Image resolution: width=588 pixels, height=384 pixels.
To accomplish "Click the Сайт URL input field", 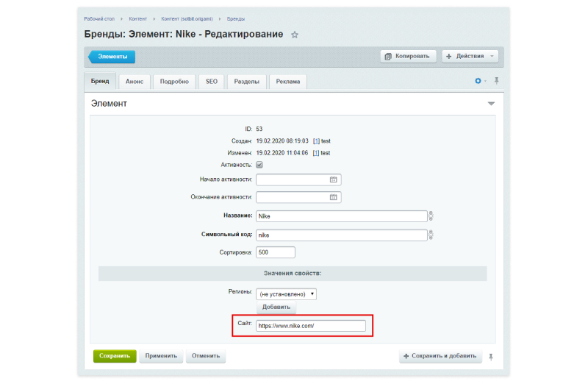I will [x=311, y=326].
